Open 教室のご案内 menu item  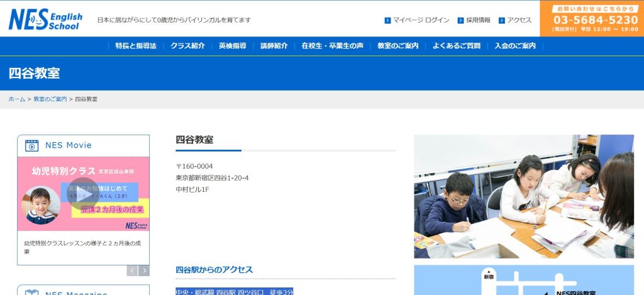[x=398, y=46]
